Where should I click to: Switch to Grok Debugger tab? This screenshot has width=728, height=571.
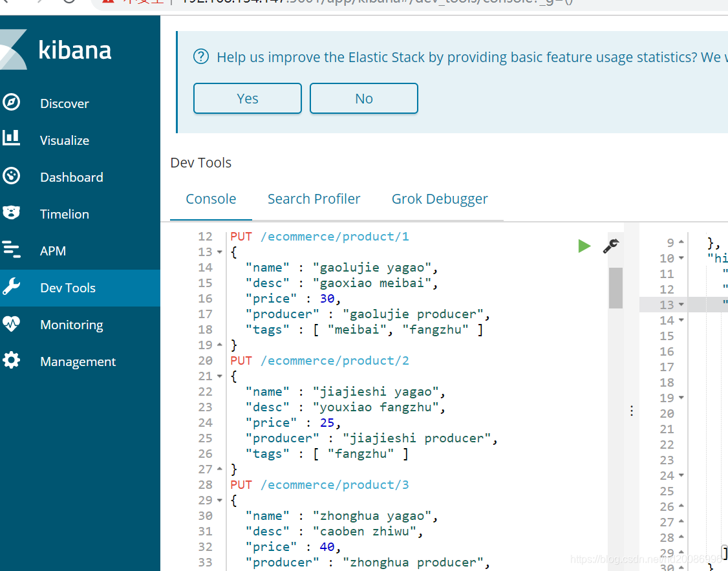tap(440, 199)
